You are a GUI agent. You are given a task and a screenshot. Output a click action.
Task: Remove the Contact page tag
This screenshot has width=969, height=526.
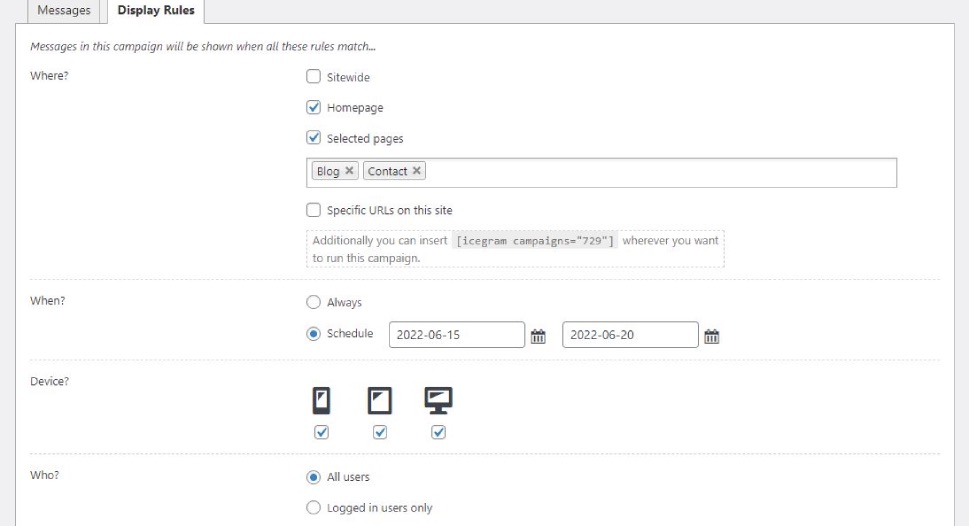[417, 171]
